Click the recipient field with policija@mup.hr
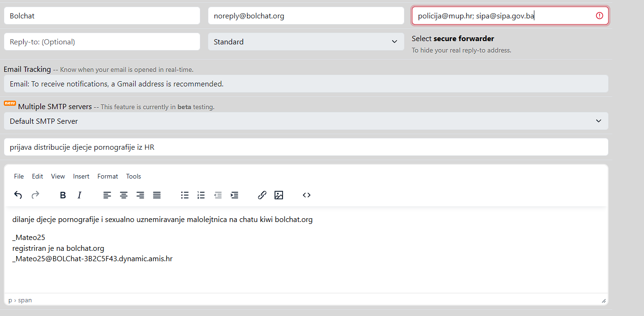The image size is (644, 316). 510,16
